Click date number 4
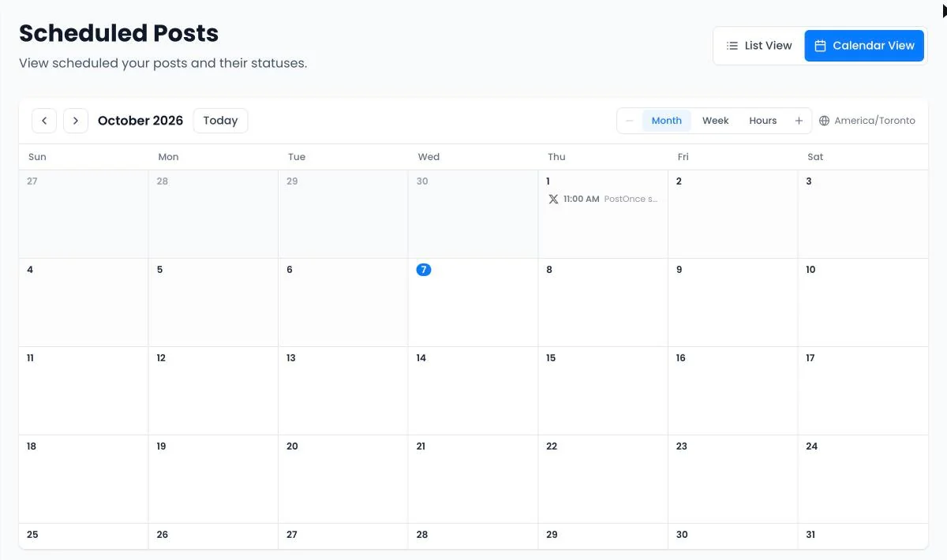947x560 pixels. (30, 270)
